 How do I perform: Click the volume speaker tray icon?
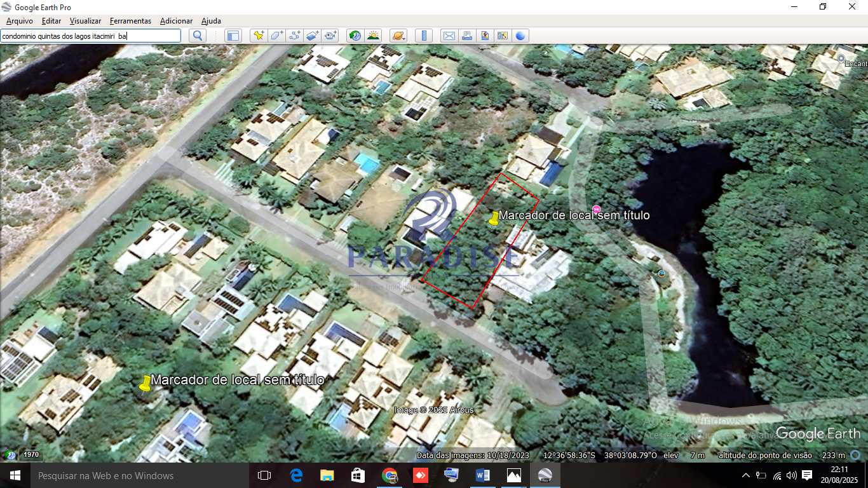[791, 475]
